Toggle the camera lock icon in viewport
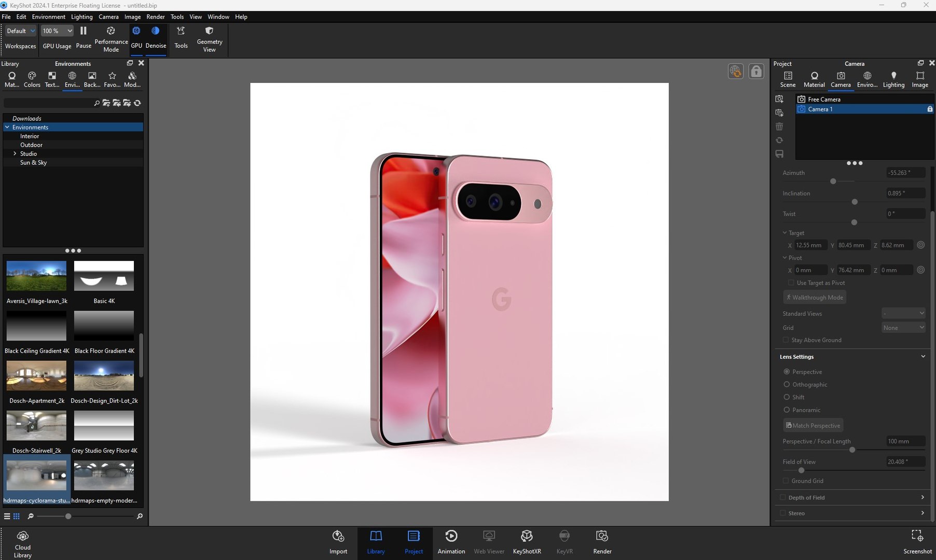This screenshot has width=936, height=560. point(756,71)
